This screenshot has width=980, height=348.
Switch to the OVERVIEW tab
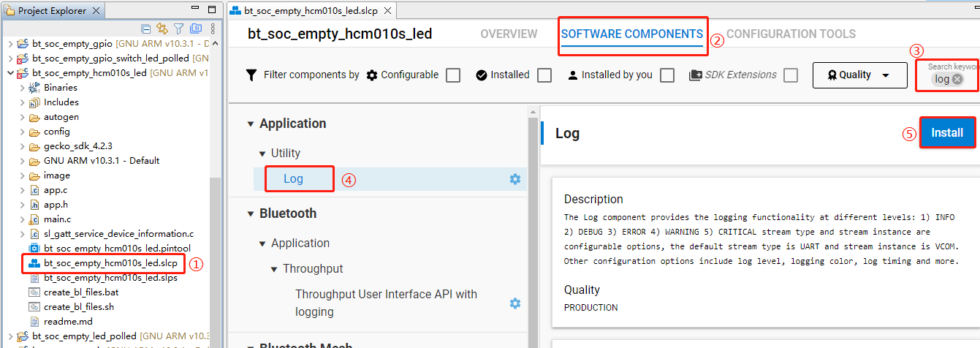[x=509, y=34]
